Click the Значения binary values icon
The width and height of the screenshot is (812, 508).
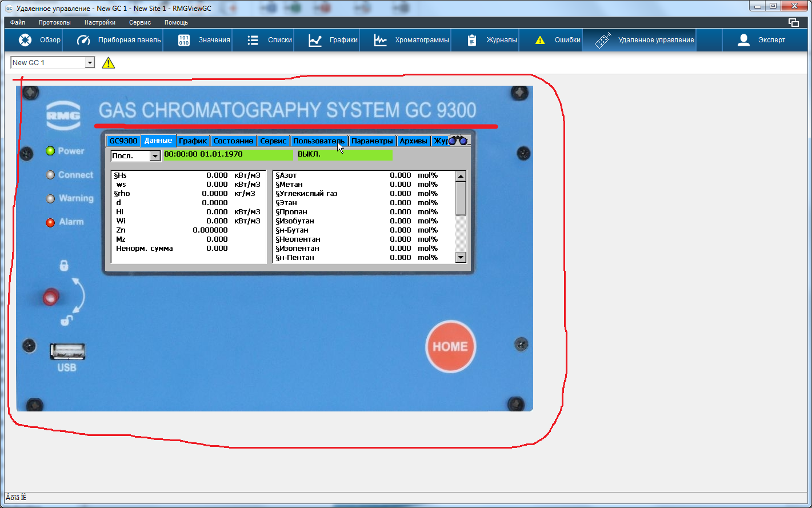184,40
